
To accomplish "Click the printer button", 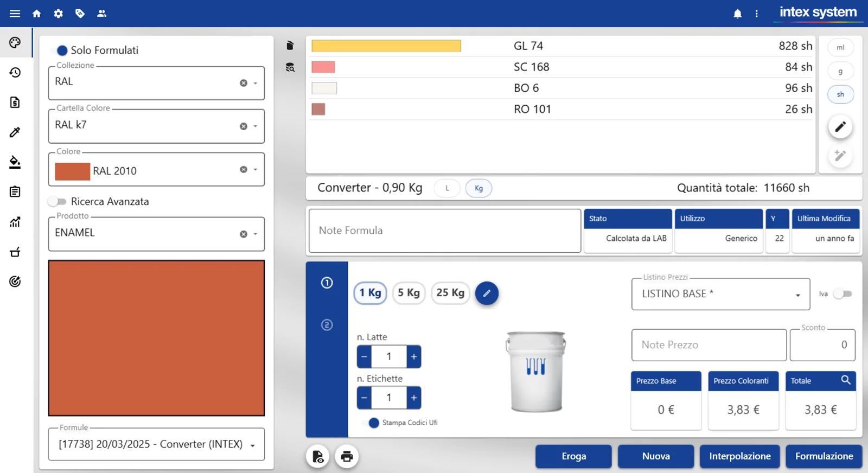I will (x=347, y=457).
